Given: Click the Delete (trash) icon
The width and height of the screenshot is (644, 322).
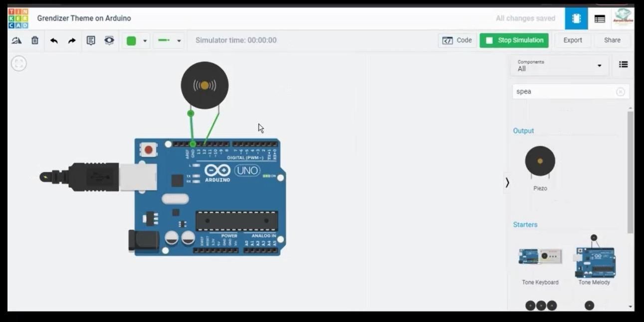Looking at the screenshot, I should (x=34, y=40).
